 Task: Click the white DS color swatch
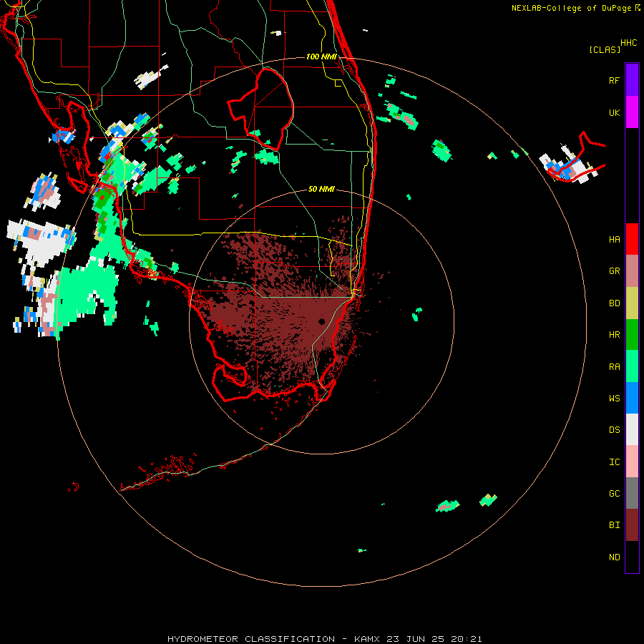pyautogui.click(x=632, y=429)
